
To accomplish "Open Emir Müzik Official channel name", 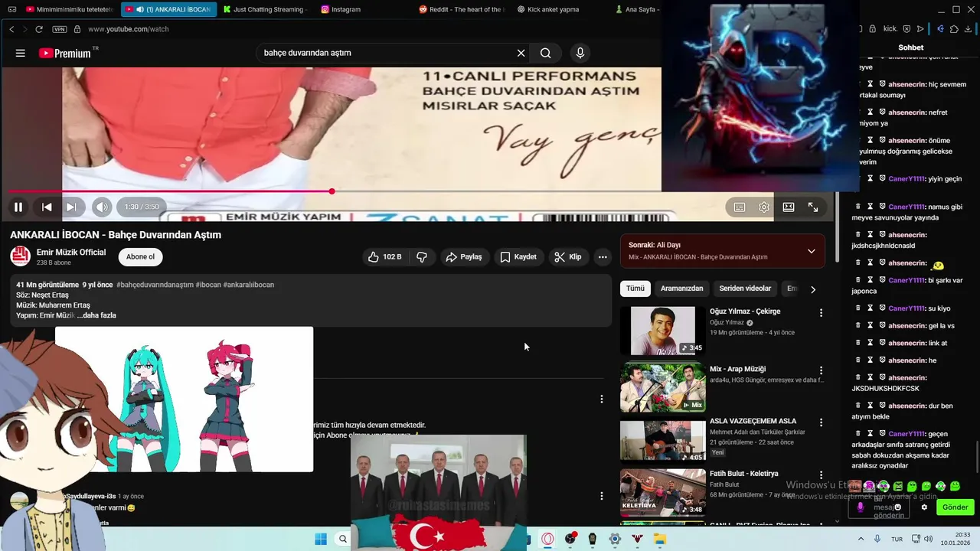I will point(71,253).
